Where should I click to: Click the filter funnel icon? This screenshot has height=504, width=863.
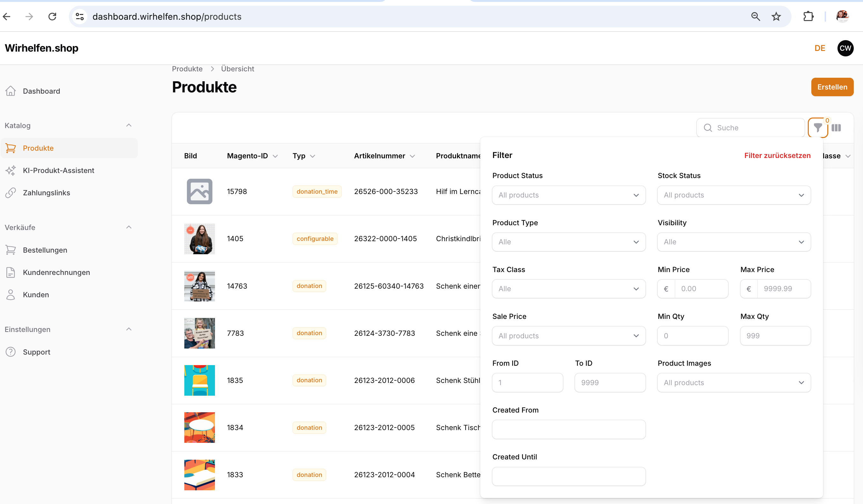(x=817, y=128)
